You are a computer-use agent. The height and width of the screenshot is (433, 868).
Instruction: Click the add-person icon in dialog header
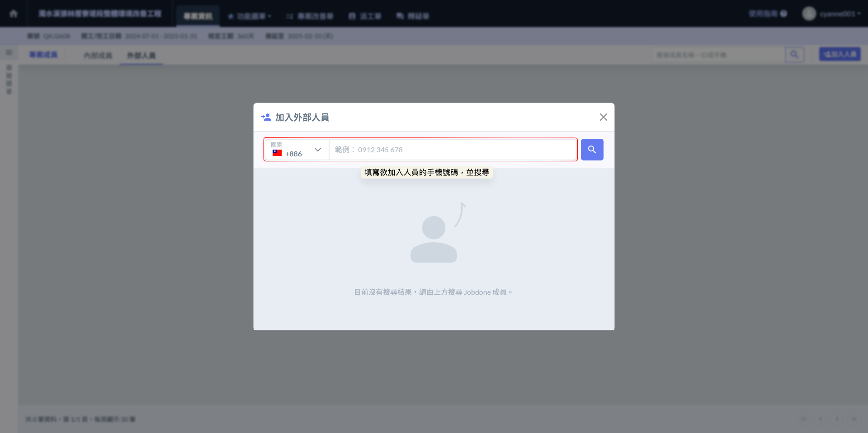(x=266, y=117)
